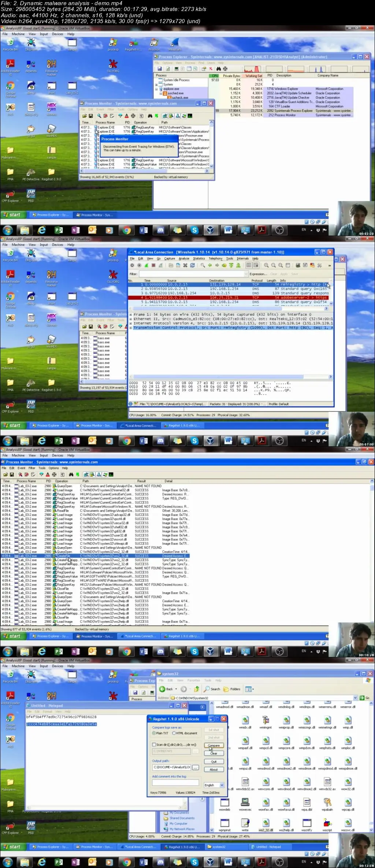Open the write application icon in system32
This screenshot has height=868, width=375.
(x=245, y=824)
